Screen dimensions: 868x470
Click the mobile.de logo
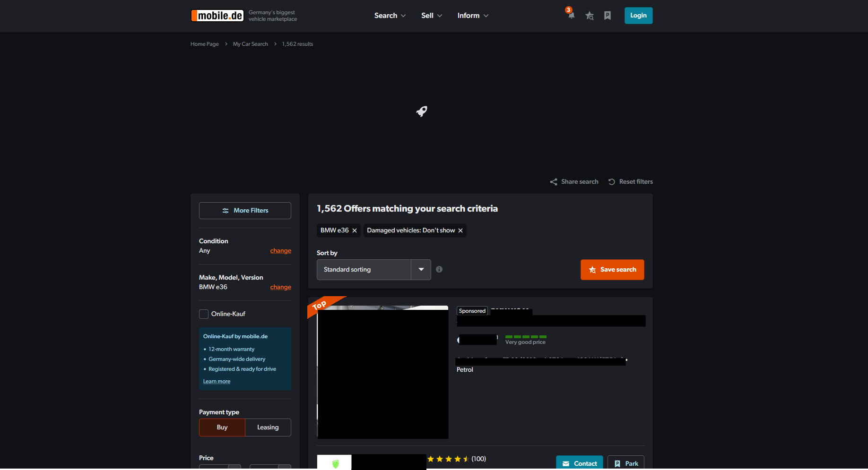pyautogui.click(x=217, y=16)
